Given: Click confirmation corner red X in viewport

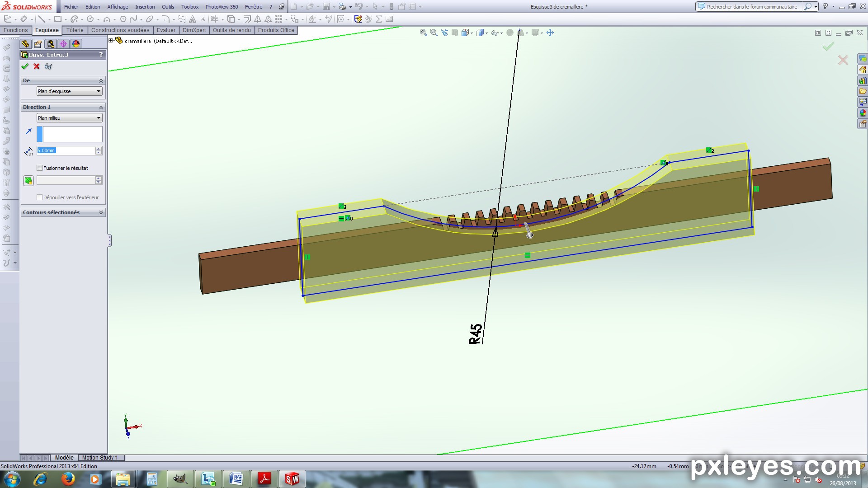Looking at the screenshot, I should pos(843,60).
